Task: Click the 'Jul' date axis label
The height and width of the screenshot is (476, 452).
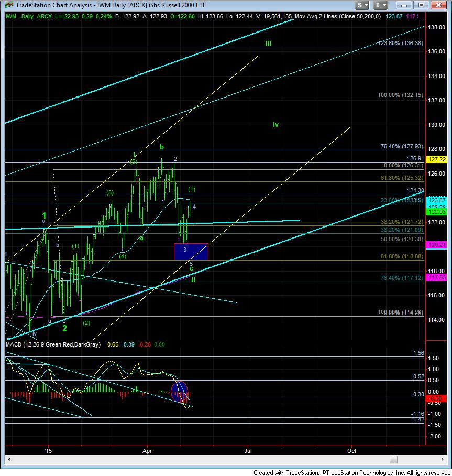Action: (x=248, y=451)
